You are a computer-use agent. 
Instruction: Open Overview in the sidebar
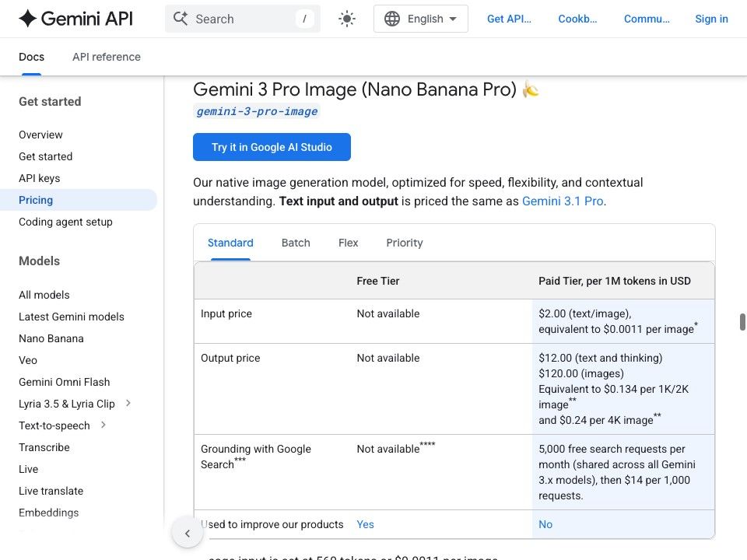coord(40,135)
